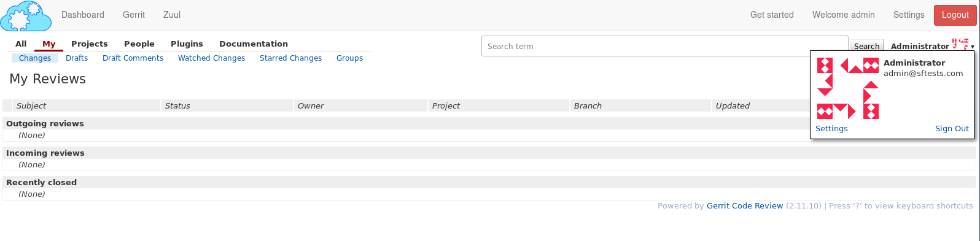
Task: Open Starred Changes list
Action: [x=290, y=58]
